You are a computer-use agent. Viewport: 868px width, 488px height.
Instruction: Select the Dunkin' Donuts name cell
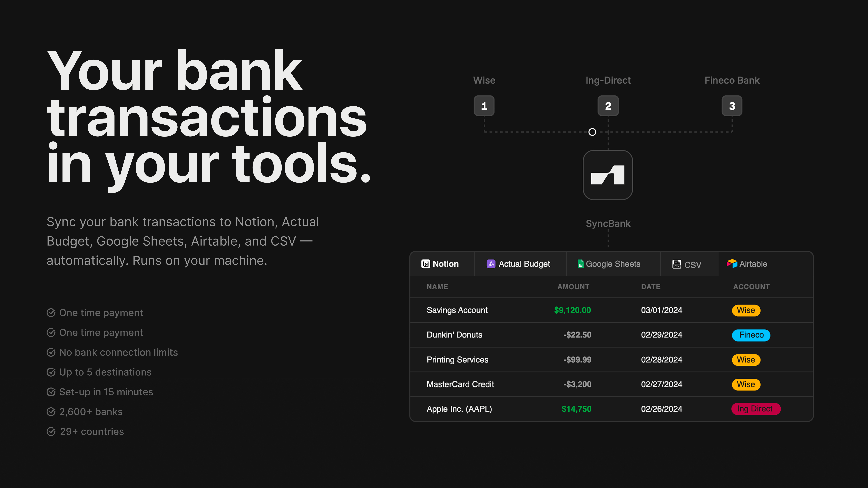point(454,335)
